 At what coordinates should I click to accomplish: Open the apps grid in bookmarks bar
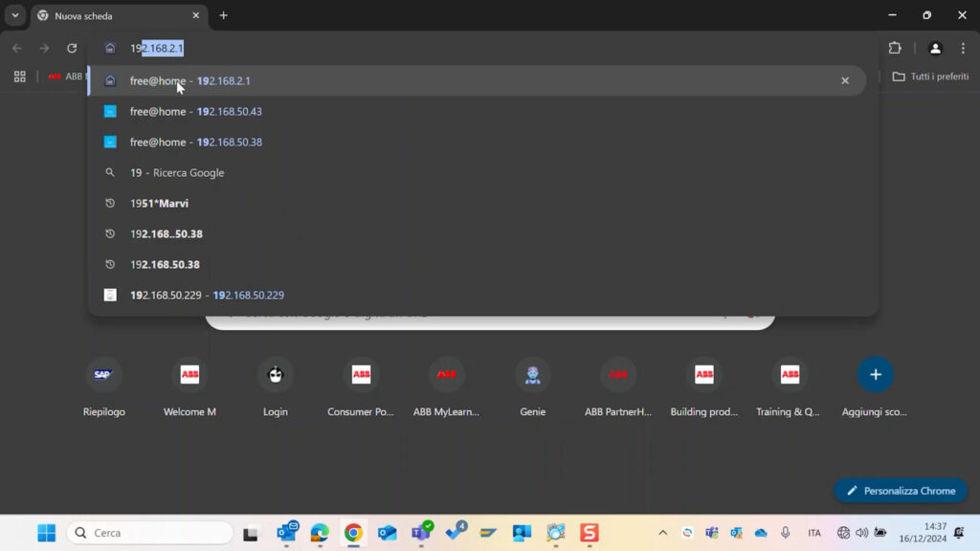(19, 77)
